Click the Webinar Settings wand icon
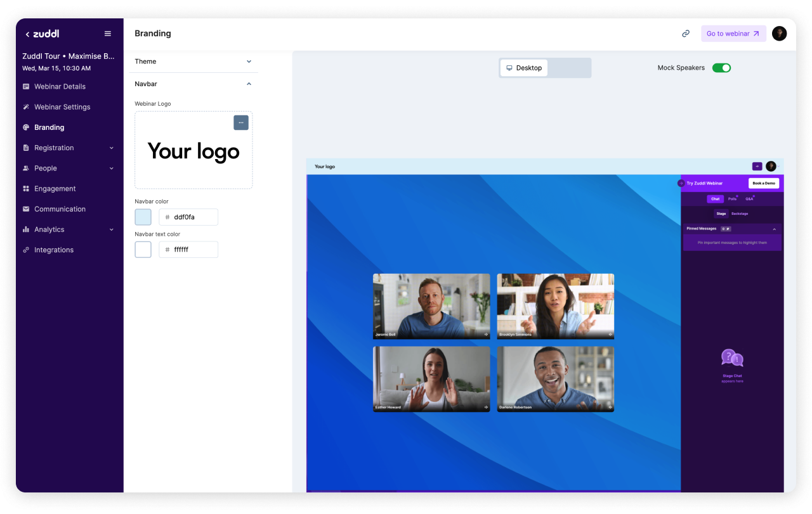Image resolution: width=812 pixels, height=514 pixels. point(26,106)
